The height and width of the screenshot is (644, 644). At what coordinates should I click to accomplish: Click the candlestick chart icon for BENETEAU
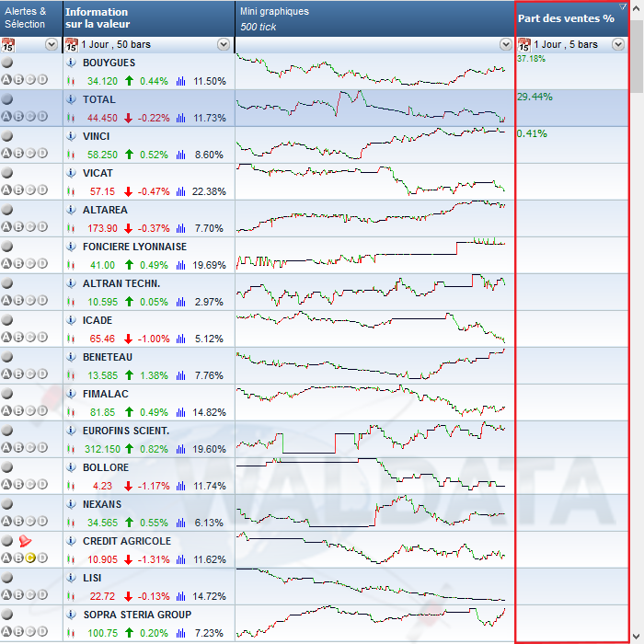tap(71, 375)
